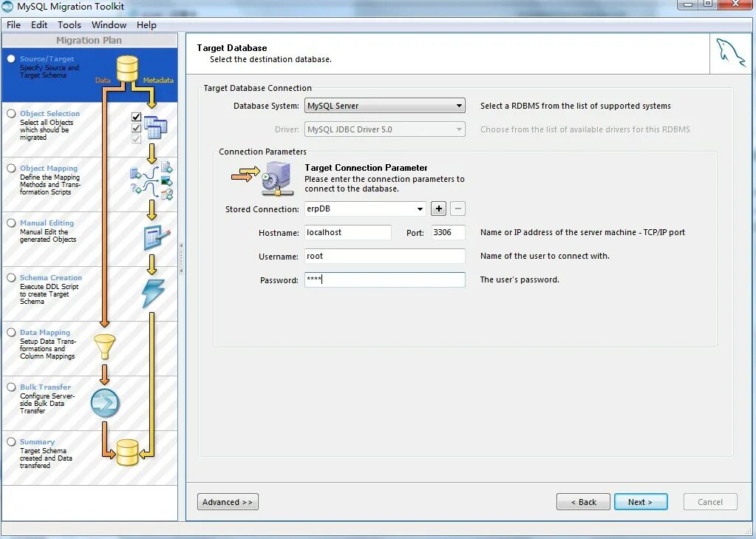This screenshot has height=539, width=756.
Task: Open the Driver dropdown
Action: pos(385,129)
